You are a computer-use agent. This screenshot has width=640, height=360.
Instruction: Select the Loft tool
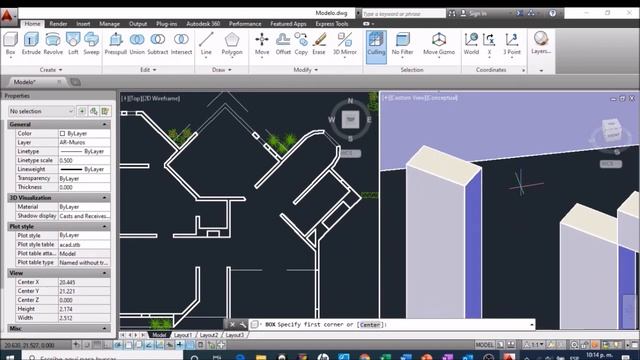[x=73, y=44]
